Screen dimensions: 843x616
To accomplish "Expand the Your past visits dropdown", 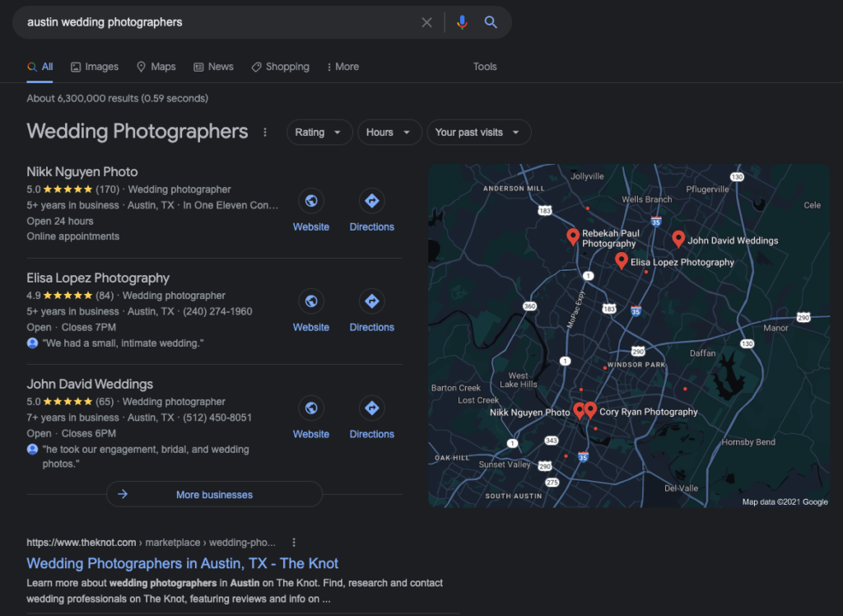I will point(478,133).
